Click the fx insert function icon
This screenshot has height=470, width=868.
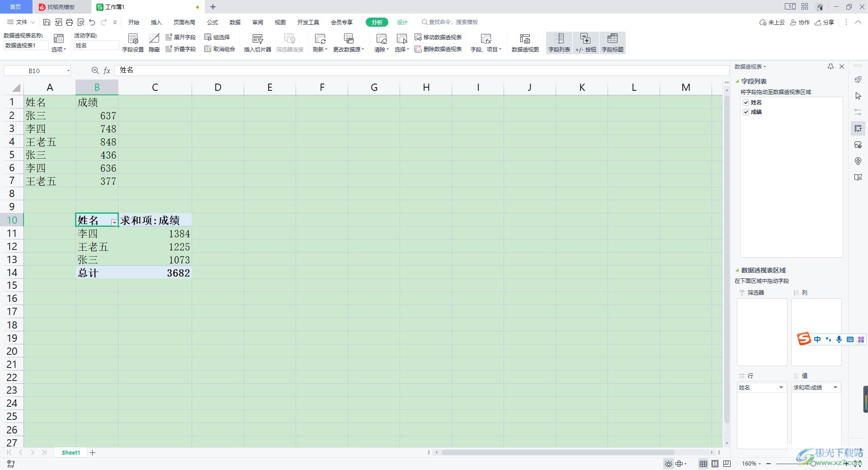click(107, 70)
